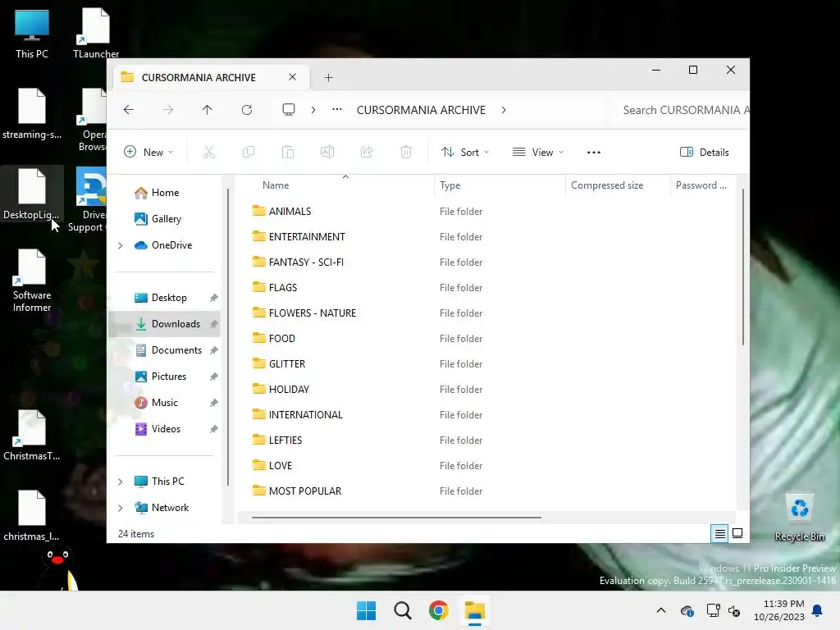
Task: Select the FANTASY - SCI-FI folder
Action: pyautogui.click(x=306, y=262)
